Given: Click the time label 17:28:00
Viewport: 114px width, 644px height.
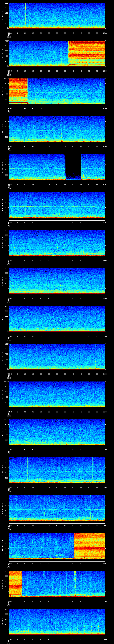Looking at the screenshot, I should (x=9, y=563).
